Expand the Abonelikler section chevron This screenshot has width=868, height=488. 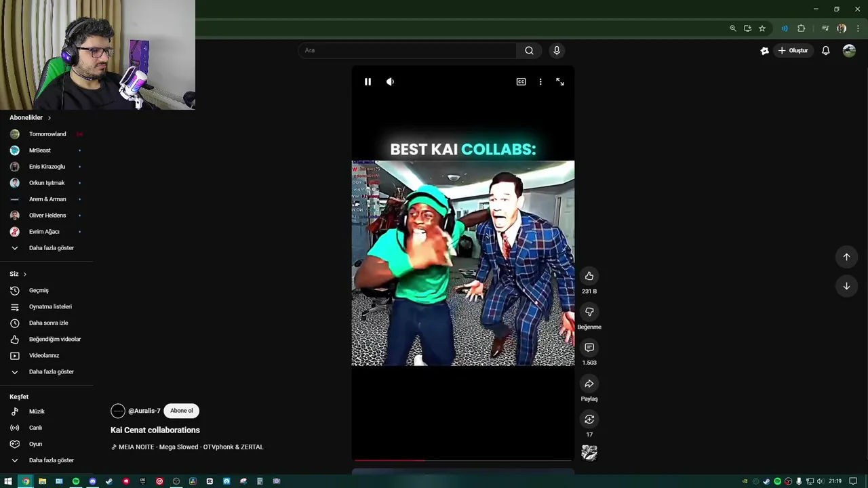pyautogui.click(x=49, y=118)
